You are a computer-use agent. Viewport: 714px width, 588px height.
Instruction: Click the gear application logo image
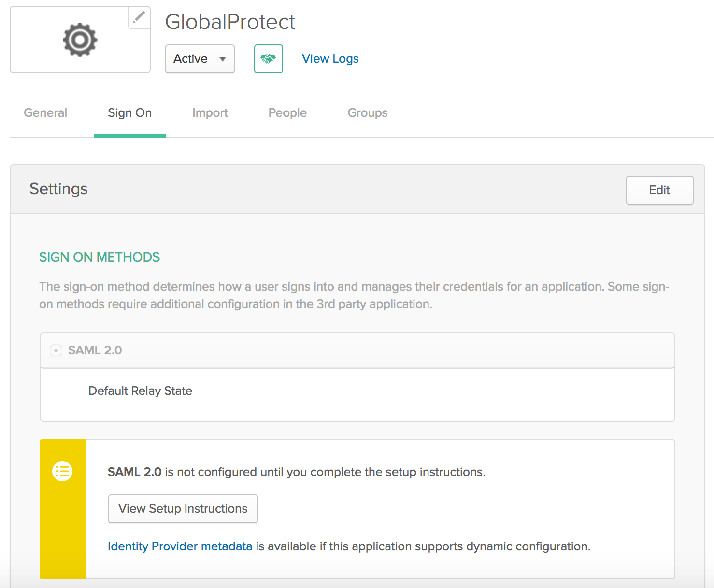80,40
